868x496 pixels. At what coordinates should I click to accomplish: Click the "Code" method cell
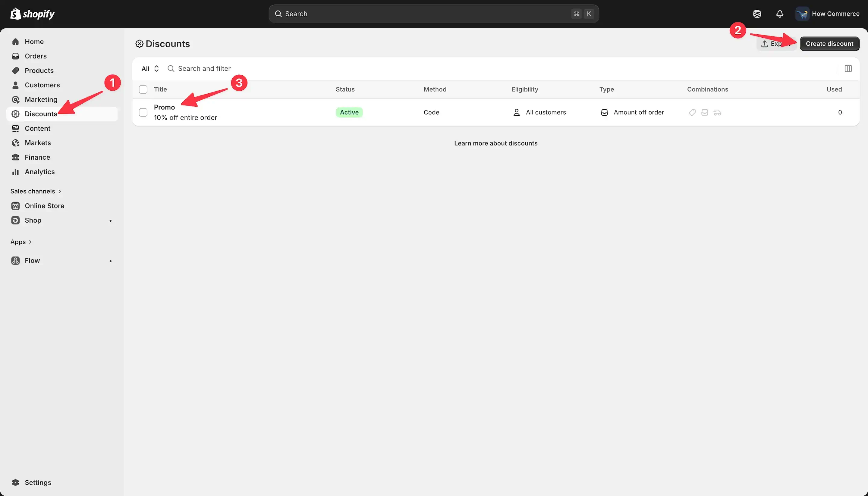pos(431,112)
